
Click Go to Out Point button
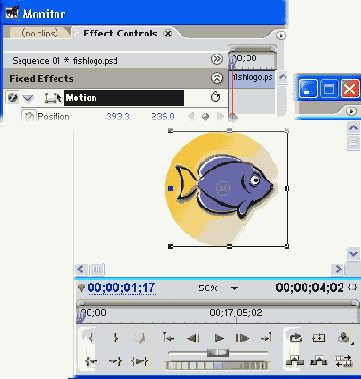click(115, 361)
